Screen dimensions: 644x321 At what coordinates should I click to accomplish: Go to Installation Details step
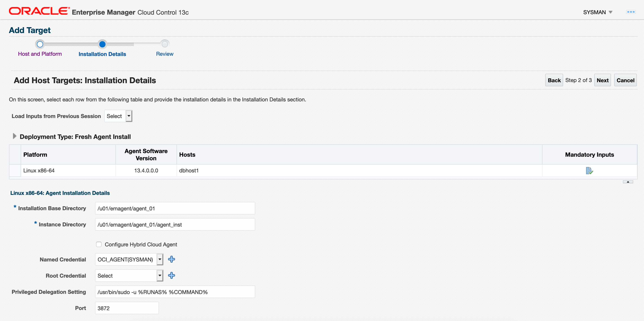click(x=102, y=54)
